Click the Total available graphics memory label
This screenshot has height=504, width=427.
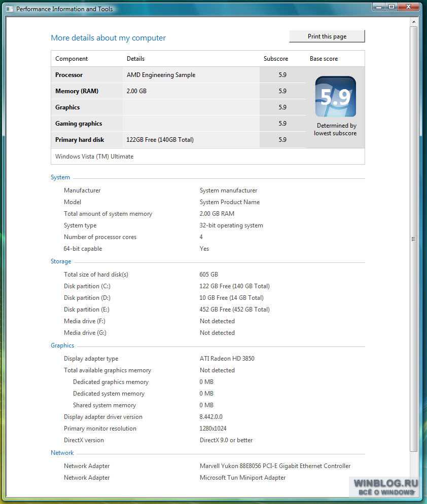click(x=107, y=370)
